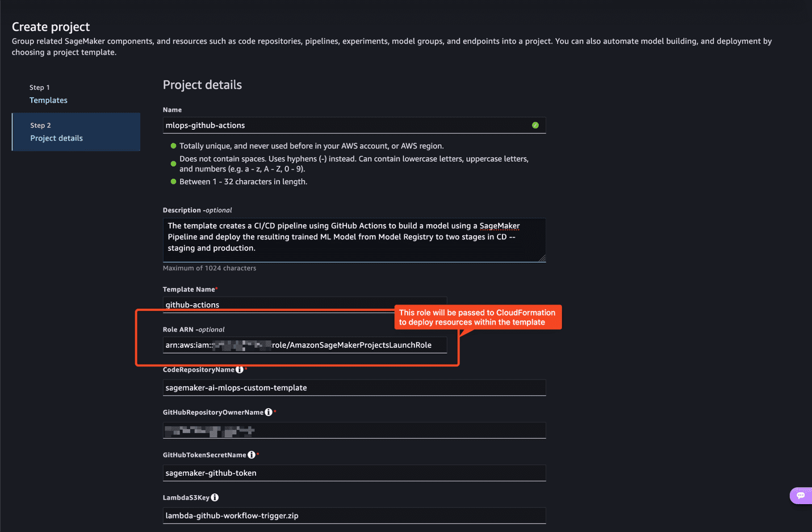Image resolution: width=812 pixels, height=532 pixels.
Task: Click the green validation checkmark in Name field
Action: (535, 125)
